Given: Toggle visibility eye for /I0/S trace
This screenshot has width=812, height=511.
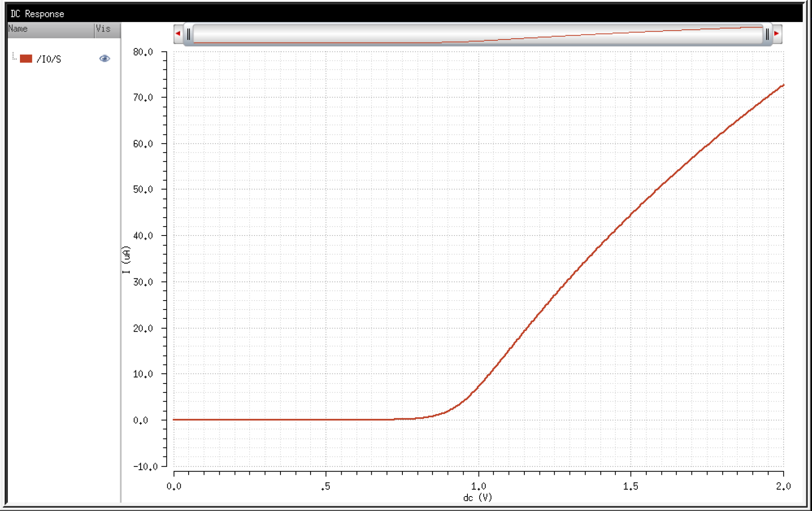Looking at the screenshot, I should pyautogui.click(x=105, y=59).
